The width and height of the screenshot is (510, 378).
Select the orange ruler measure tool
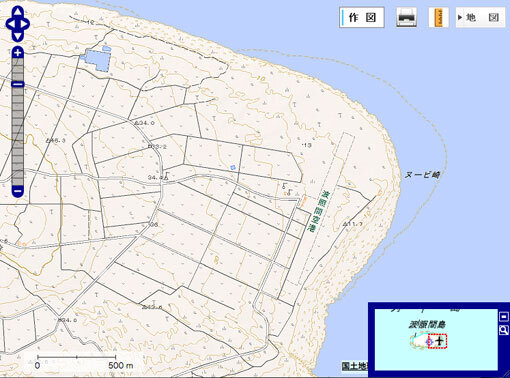pos(438,17)
